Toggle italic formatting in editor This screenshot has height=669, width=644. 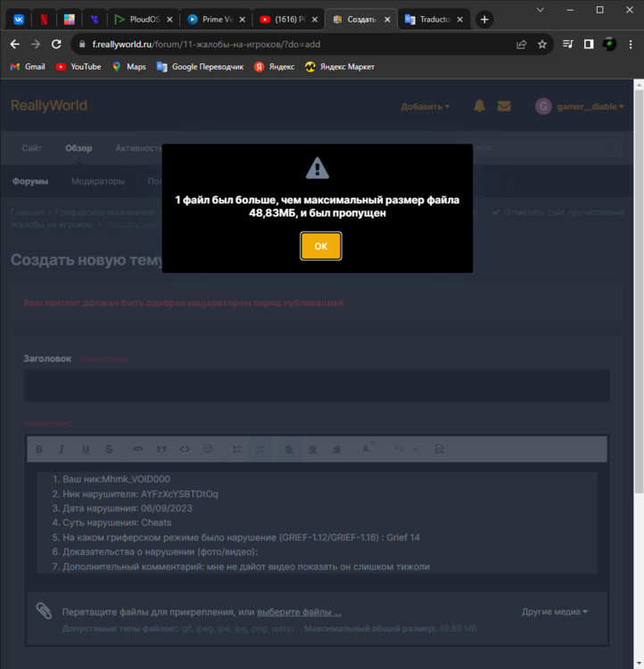click(62, 450)
